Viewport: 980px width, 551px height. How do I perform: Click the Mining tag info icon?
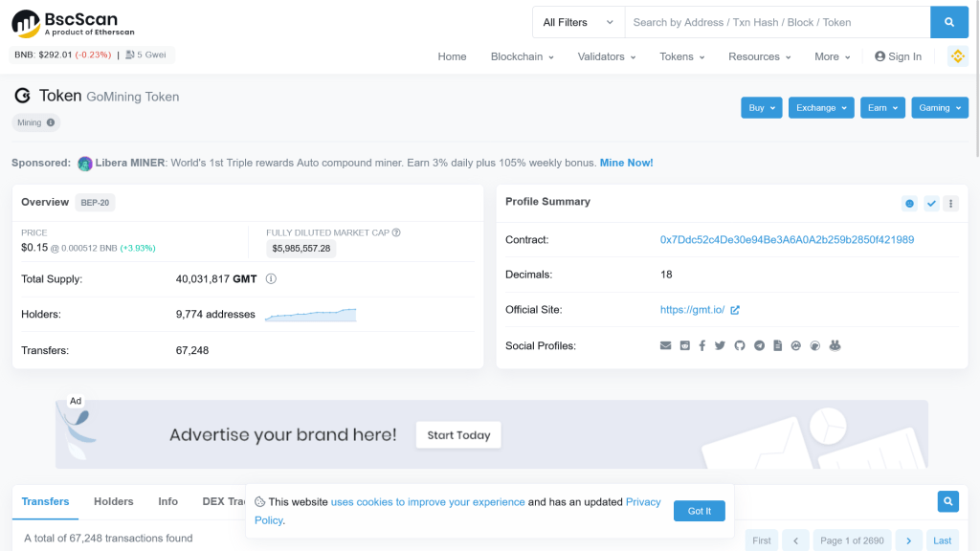[x=51, y=122]
